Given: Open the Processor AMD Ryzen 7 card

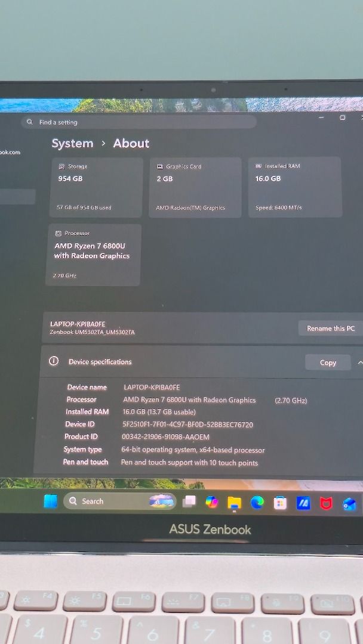Looking at the screenshot, I should point(93,255).
